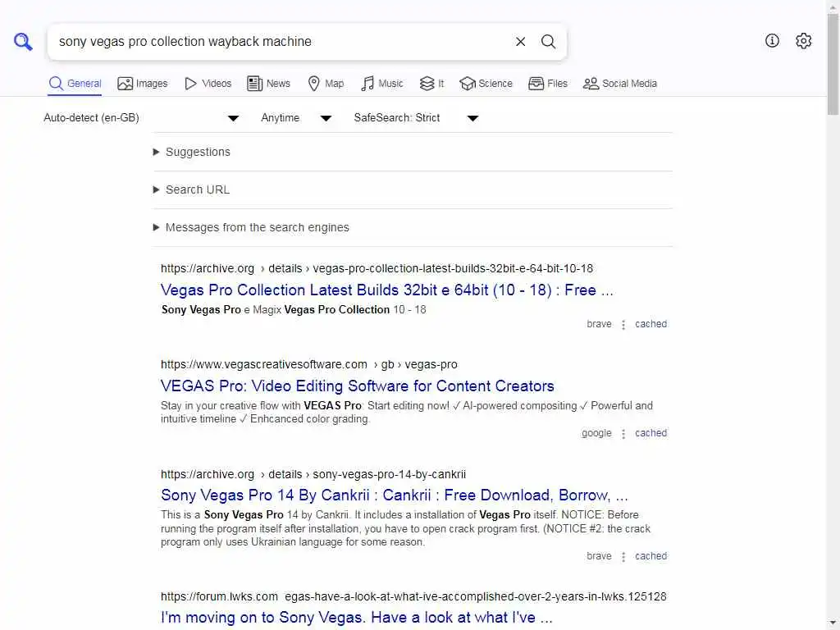Click the vertical page scrollbar thumb
The image size is (840, 630).
[x=833, y=64]
